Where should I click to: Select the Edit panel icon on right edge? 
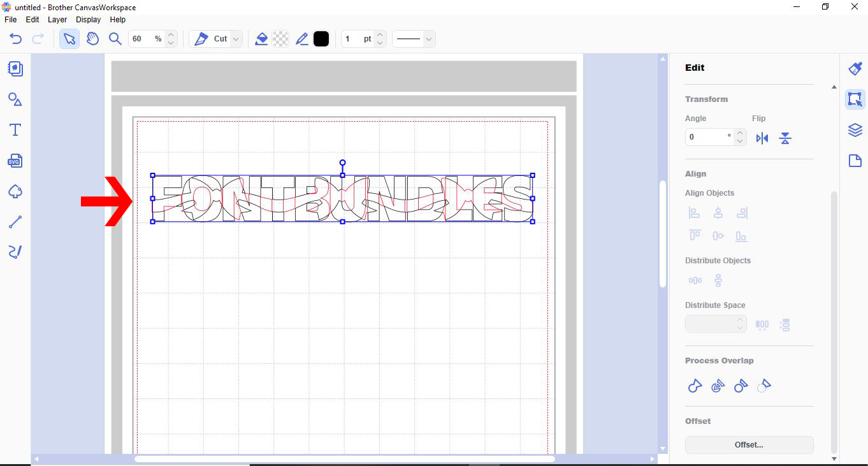(x=855, y=99)
